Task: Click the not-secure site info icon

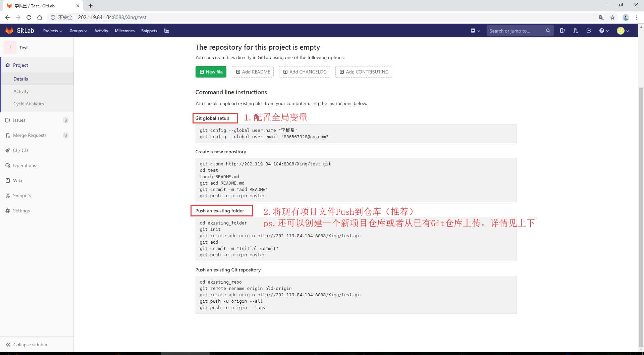Action: click(53, 17)
